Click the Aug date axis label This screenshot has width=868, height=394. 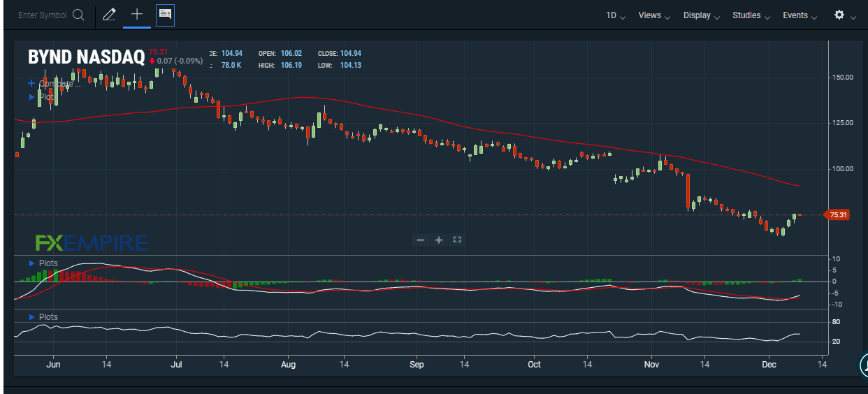pos(289,364)
